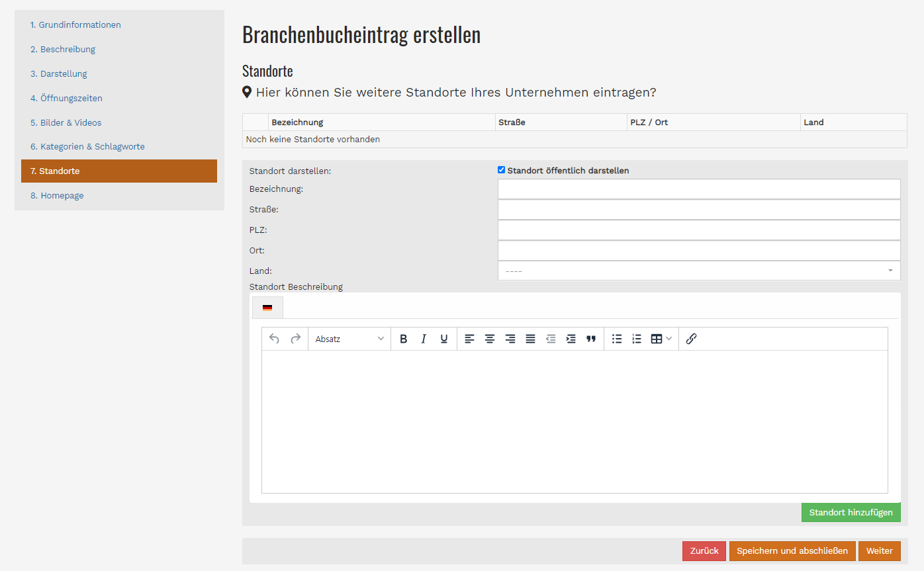
Task: Redo the last edit in the editor
Action: 296,339
